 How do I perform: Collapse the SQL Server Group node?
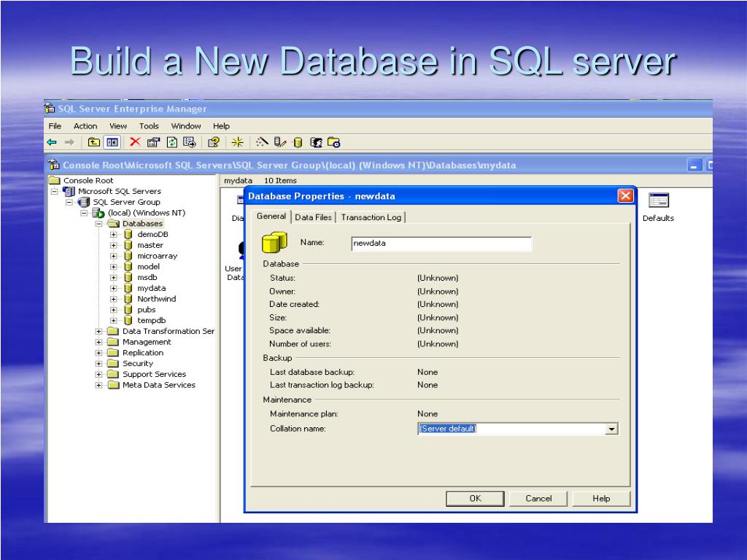pos(69,203)
